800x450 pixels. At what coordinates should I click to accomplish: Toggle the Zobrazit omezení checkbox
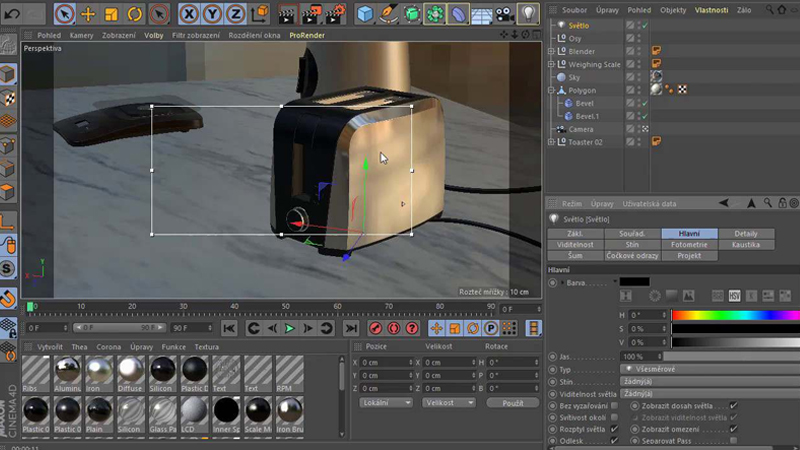(734, 428)
